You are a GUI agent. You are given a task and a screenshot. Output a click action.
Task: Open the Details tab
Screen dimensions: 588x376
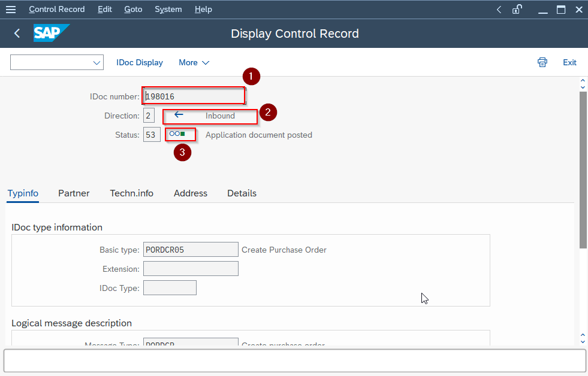(x=242, y=193)
